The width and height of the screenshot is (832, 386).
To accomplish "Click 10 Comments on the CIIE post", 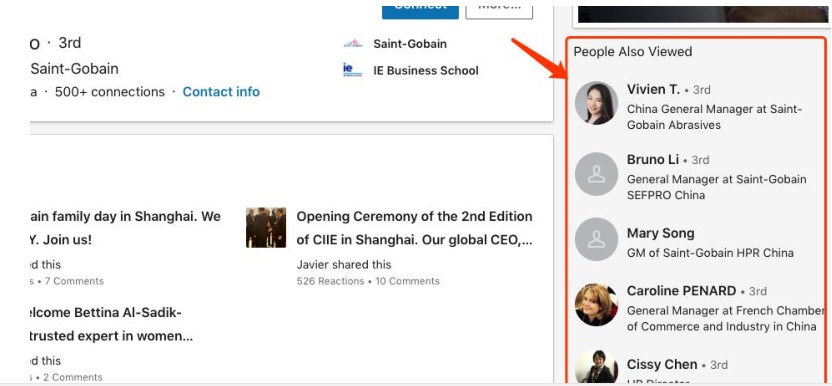I will (x=408, y=281).
